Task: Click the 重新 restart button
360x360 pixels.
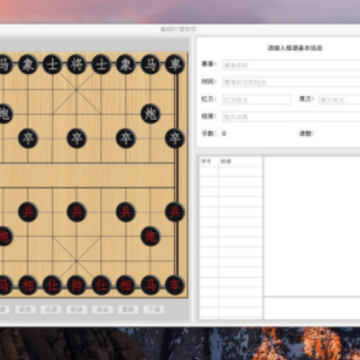Action: point(128,309)
